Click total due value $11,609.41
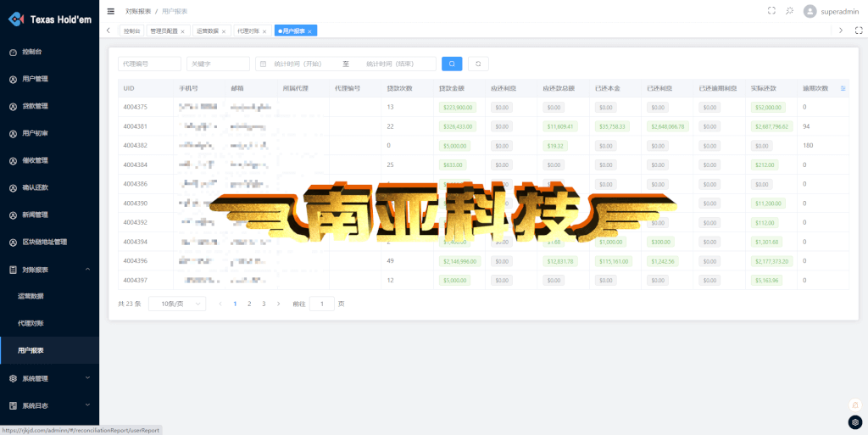This screenshot has height=435, width=868. pyautogui.click(x=560, y=126)
